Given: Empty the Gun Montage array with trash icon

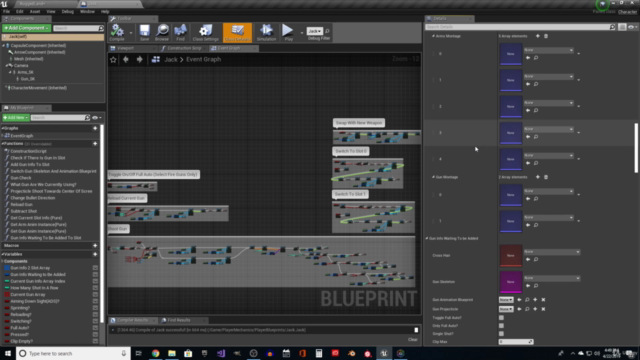Looking at the screenshot, I should [546, 177].
